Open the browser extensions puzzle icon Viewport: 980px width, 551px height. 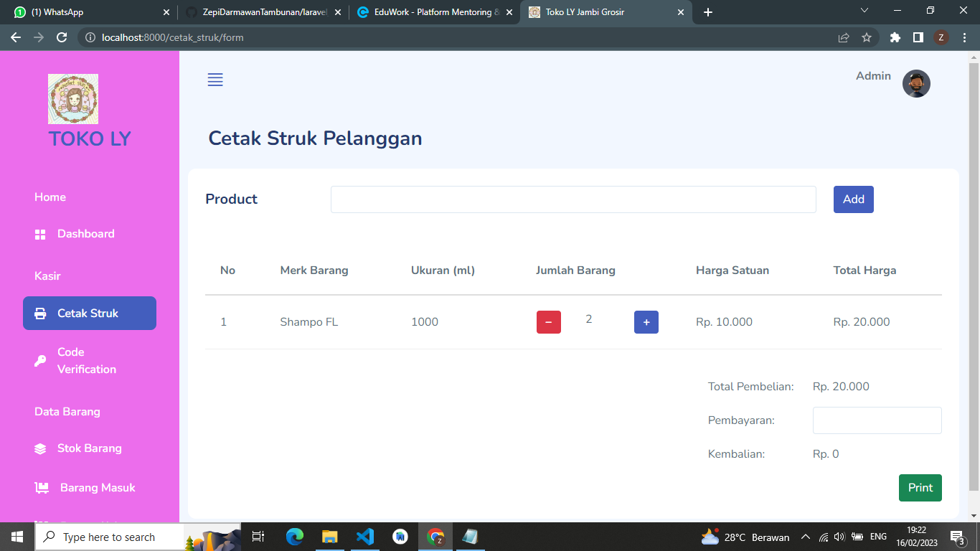click(x=894, y=37)
